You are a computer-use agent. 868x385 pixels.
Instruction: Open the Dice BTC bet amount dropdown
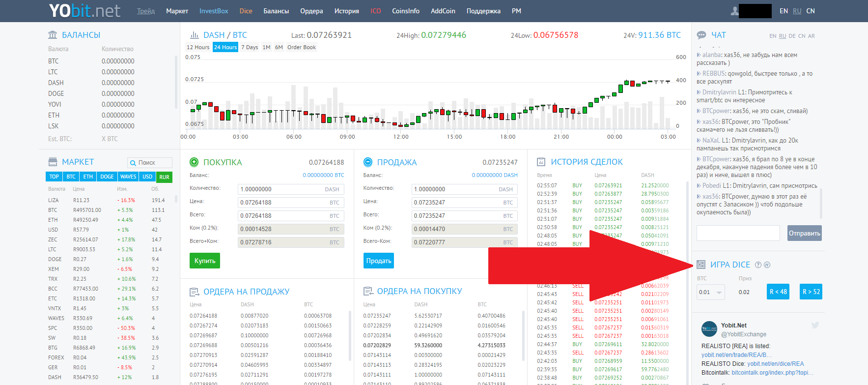tap(710, 292)
